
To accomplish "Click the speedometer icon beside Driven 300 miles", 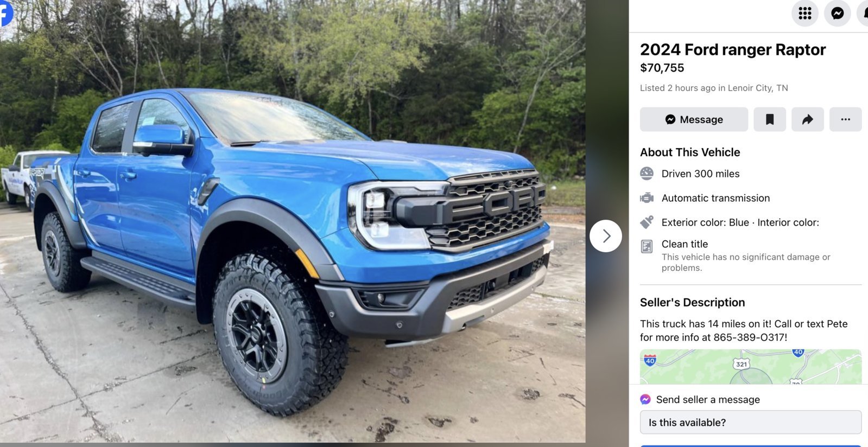I will (647, 174).
